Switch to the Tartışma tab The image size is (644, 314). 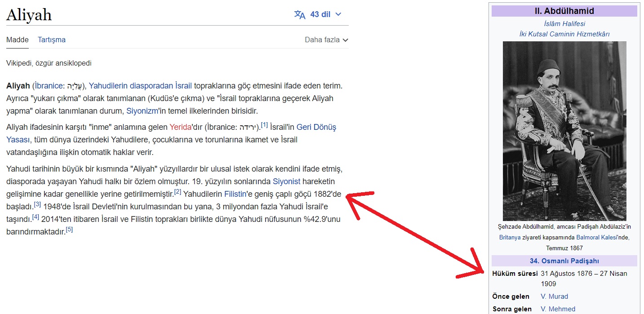[52, 40]
